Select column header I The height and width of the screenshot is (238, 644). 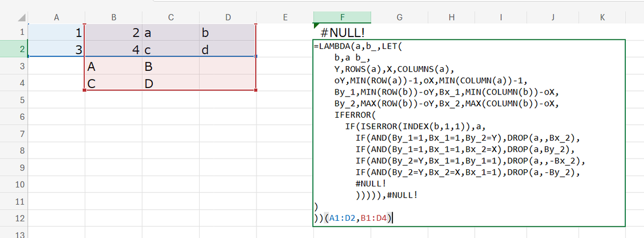tap(500, 17)
